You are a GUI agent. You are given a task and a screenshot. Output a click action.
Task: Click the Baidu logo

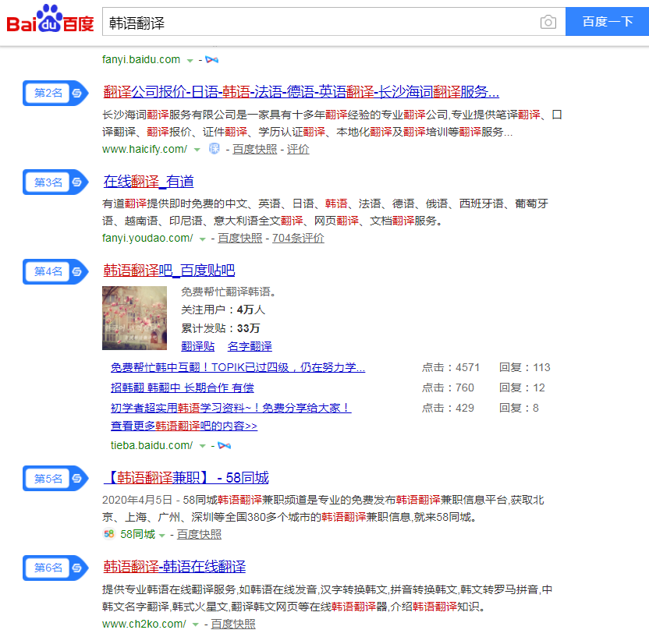point(50,19)
